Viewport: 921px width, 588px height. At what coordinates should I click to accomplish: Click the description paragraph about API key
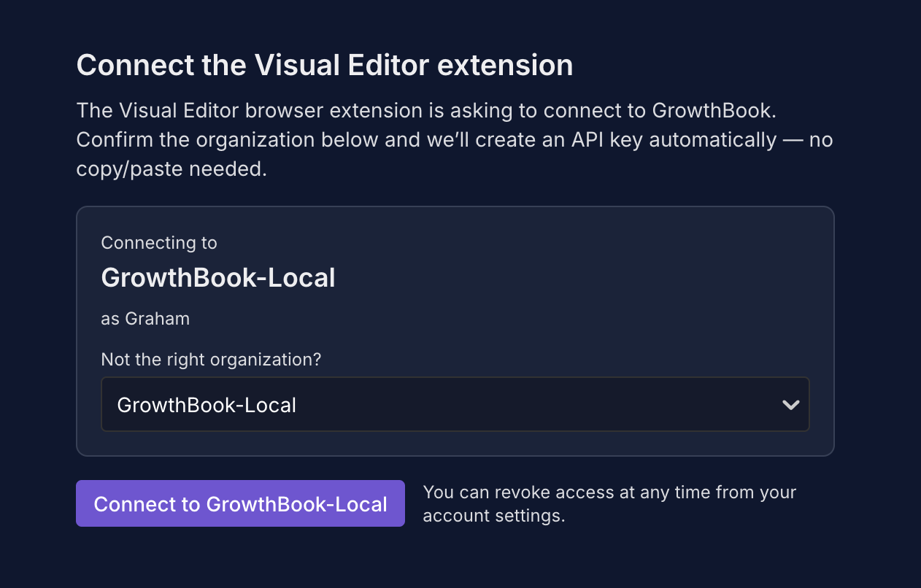[x=455, y=139]
